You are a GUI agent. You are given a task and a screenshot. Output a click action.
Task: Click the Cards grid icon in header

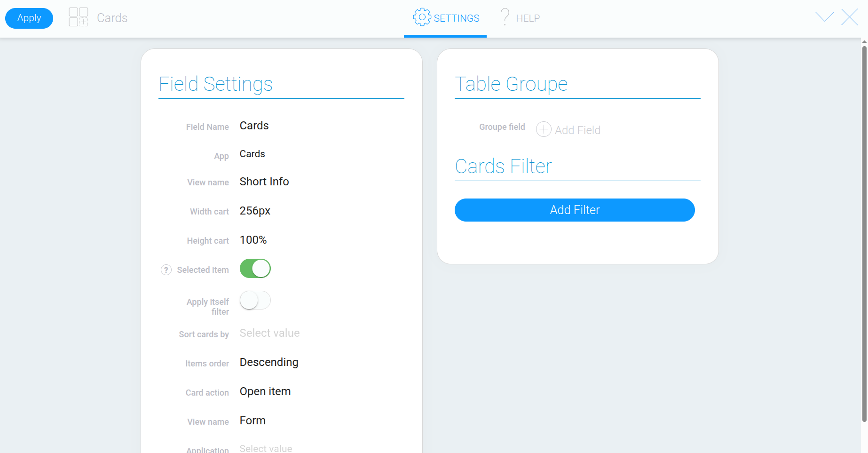(x=79, y=17)
